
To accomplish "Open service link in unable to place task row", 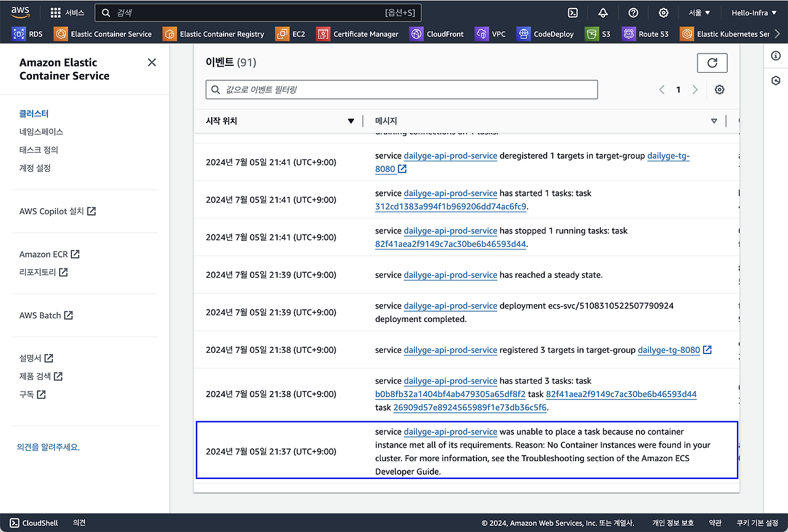I will (x=451, y=432).
